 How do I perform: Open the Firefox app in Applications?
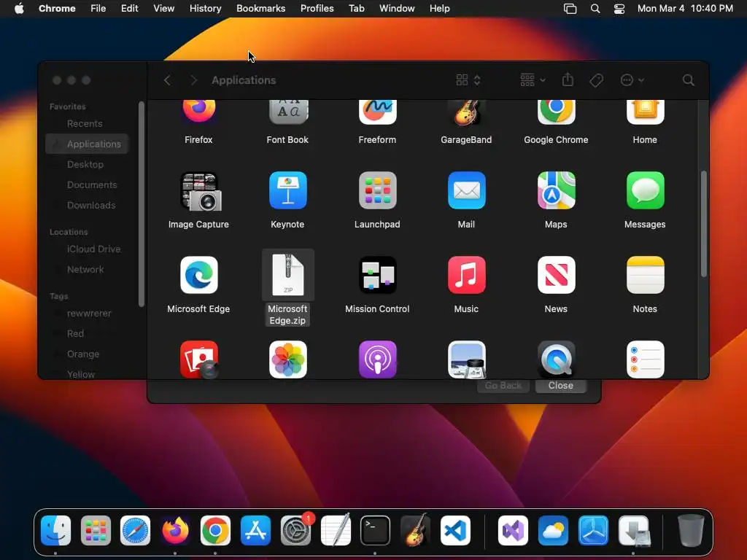click(x=198, y=112)
